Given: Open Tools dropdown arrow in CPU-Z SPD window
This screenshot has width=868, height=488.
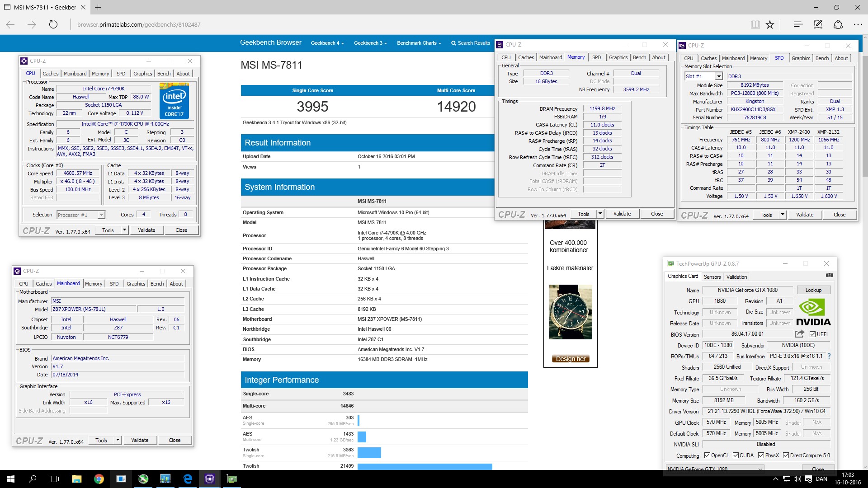Looking at the screenshot, I should [x=783, y=215].
